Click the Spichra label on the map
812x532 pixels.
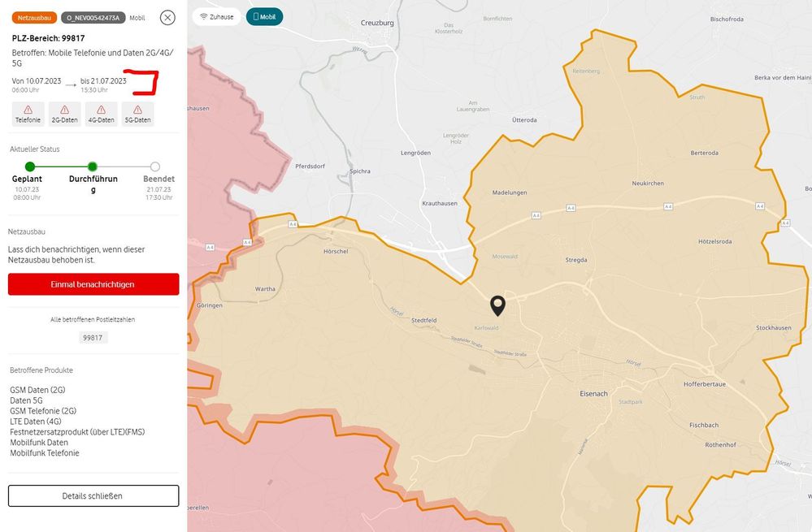[360, 171]
